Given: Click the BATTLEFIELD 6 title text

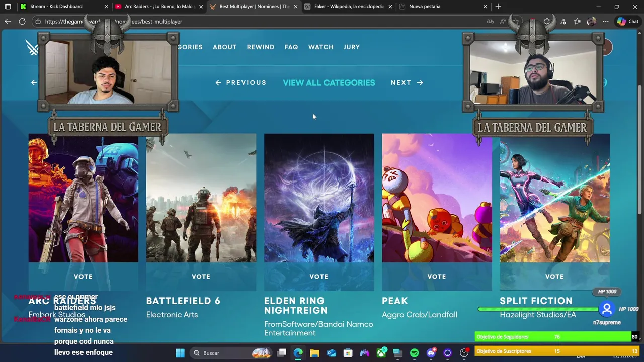Looking at the screenshot, I should [x=183, y=301].
